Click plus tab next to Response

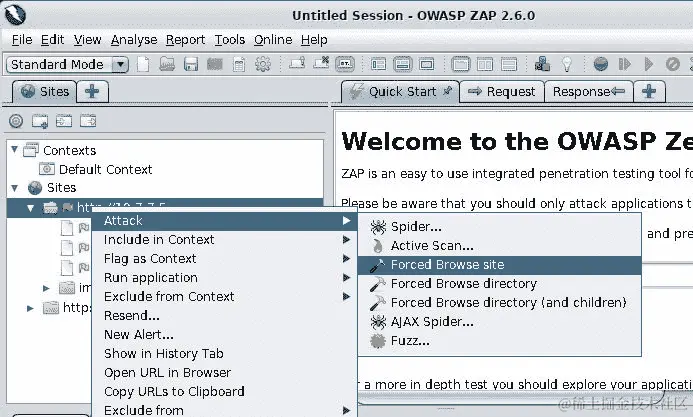coord(649,91)
